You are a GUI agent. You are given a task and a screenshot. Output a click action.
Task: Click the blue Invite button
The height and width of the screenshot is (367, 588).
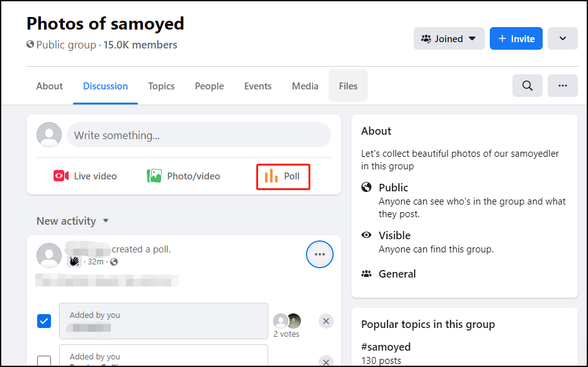tap(516, 38)
